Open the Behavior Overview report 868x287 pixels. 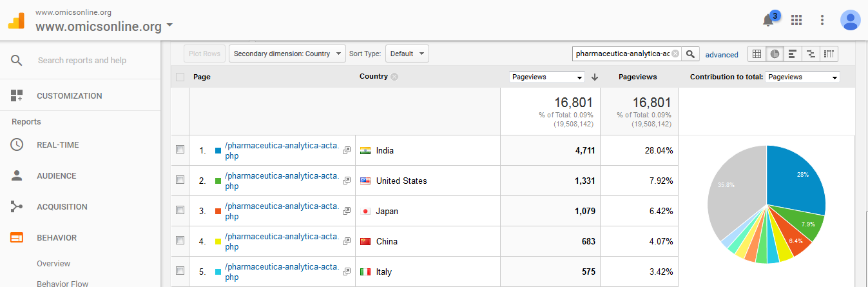pos(53,263)
